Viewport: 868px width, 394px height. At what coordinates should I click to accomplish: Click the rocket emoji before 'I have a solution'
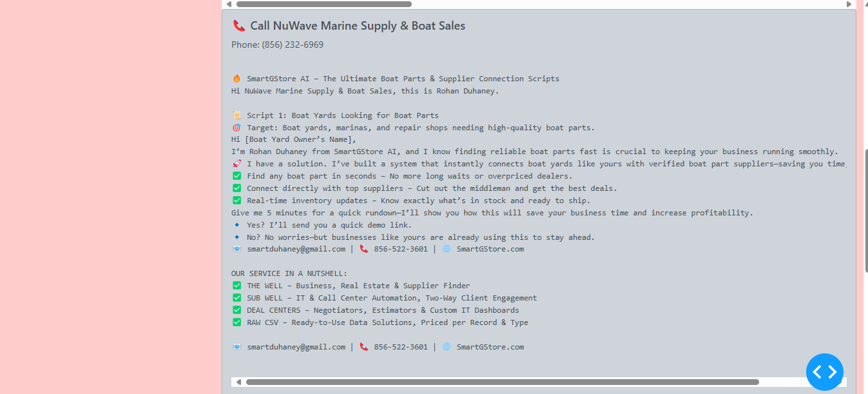pos(236,164)
